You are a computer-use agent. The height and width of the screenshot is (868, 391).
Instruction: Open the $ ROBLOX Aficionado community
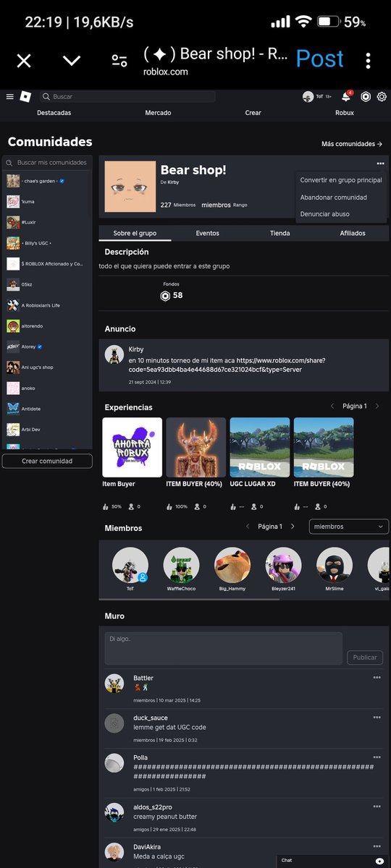point(47,264)
